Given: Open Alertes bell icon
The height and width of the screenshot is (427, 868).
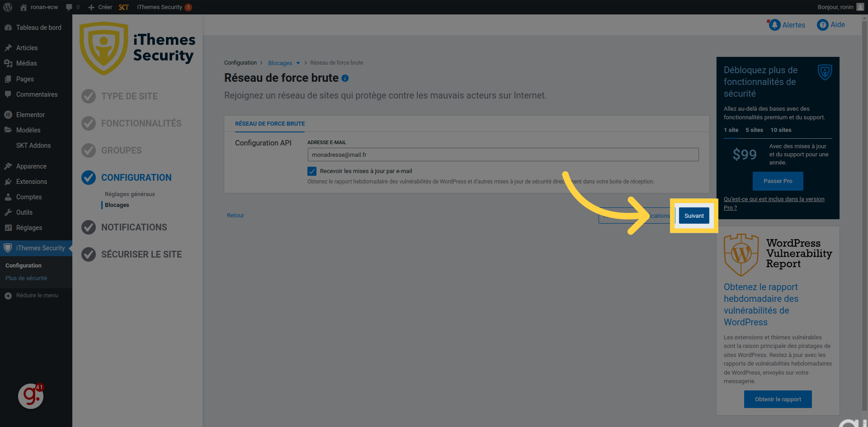Looking at the screenshot, I should 774,25.
